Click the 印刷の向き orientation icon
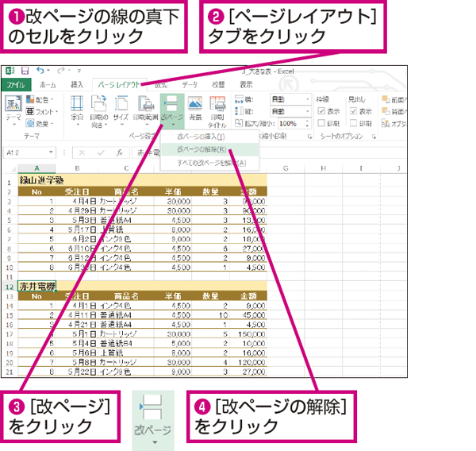Viewport: 476px width, 451px height. [x=99, y=111]
